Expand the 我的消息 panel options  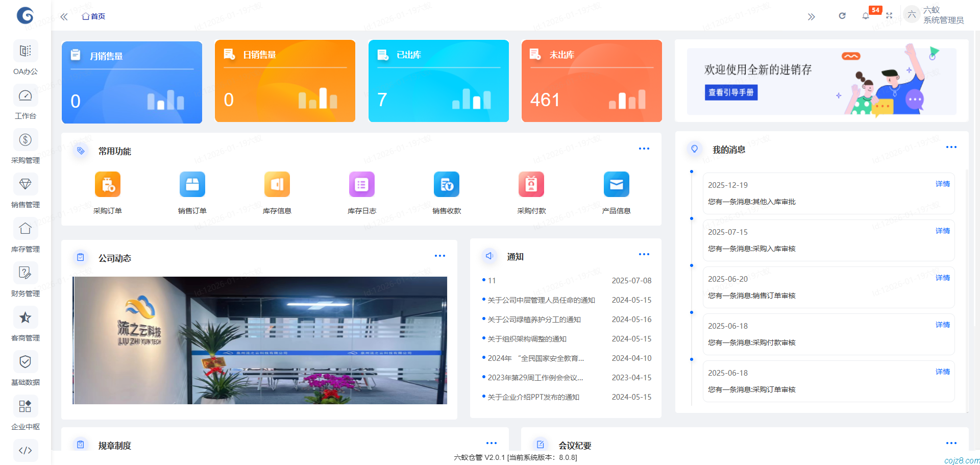[951, 148]
